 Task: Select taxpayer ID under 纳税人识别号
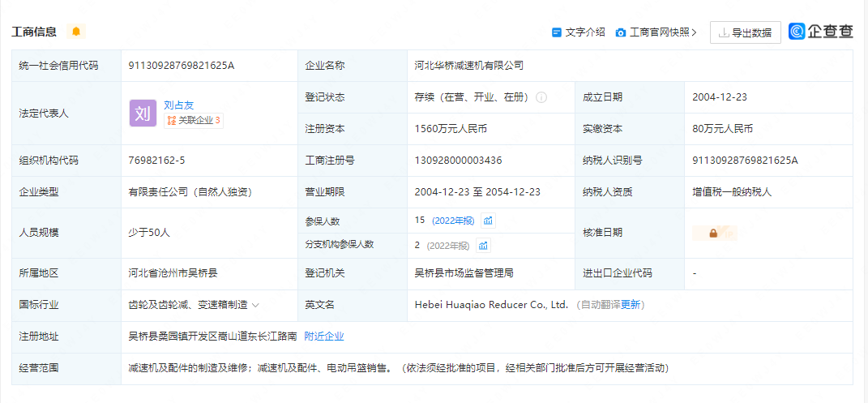pyautogui.click(x=745, y=161)
